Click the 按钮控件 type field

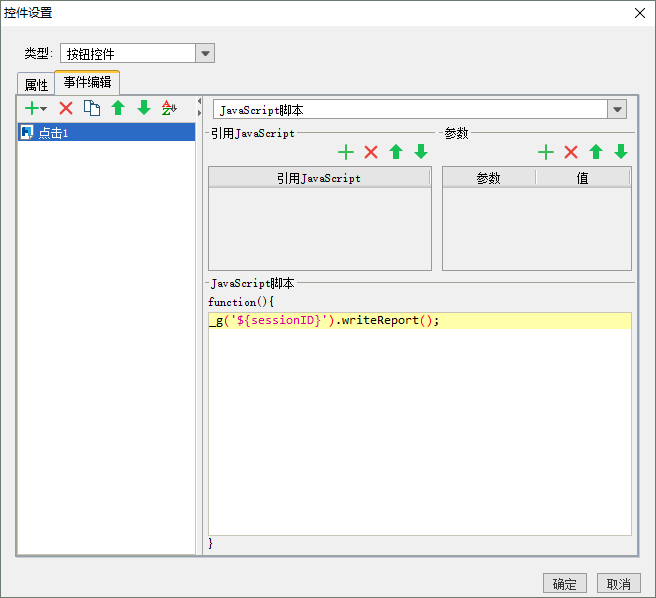point(128,54)
